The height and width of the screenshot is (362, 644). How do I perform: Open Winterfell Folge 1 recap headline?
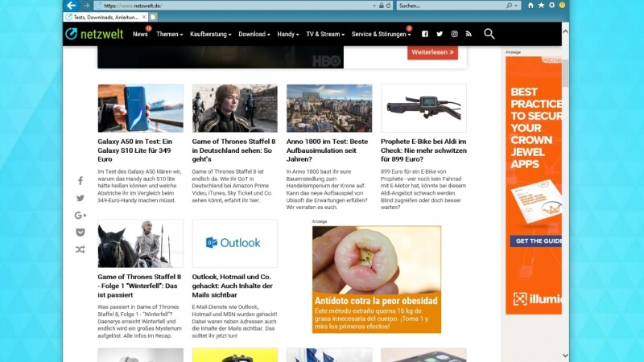[x=139, y=286]
